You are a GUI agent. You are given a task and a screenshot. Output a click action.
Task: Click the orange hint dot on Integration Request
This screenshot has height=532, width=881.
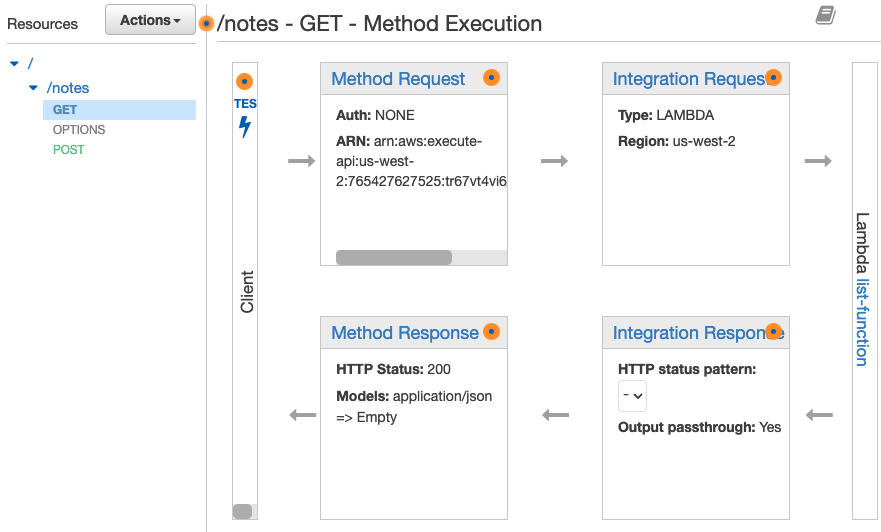[773, 78]
